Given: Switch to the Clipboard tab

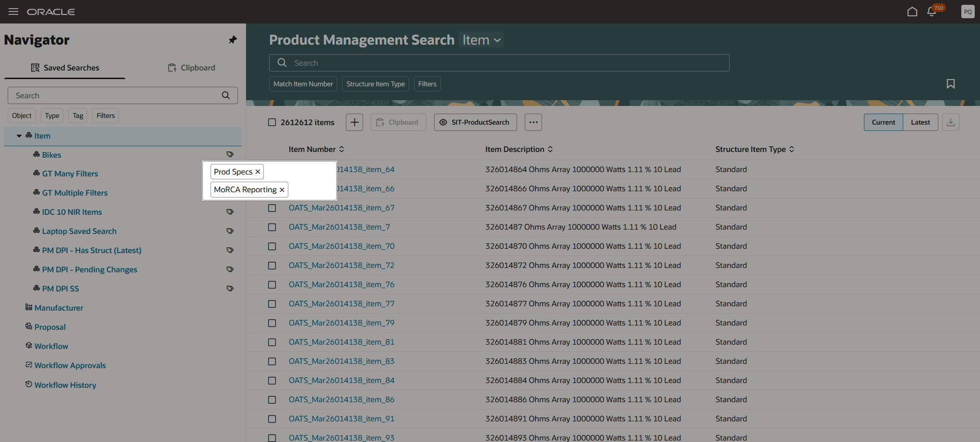Looking at the screenshot, I should (191, 68).
